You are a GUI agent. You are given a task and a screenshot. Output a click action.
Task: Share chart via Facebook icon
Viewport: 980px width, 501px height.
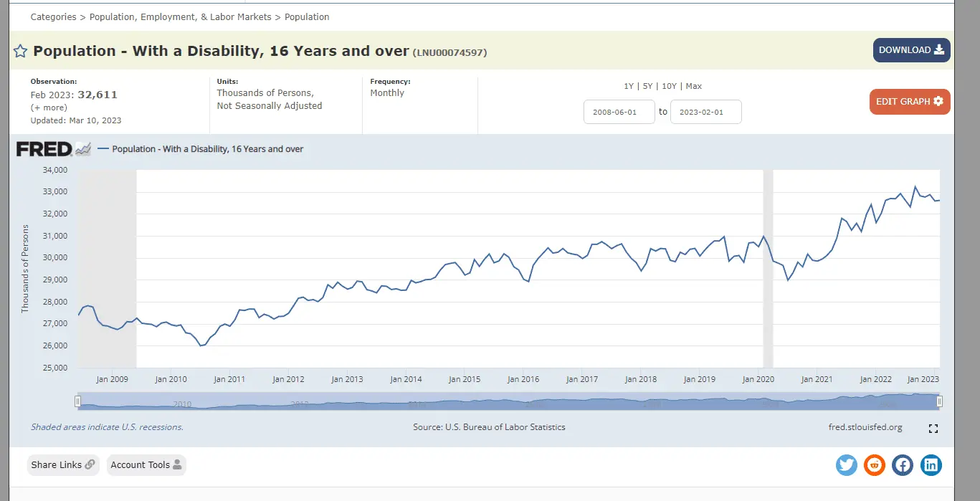coord(903,465)
